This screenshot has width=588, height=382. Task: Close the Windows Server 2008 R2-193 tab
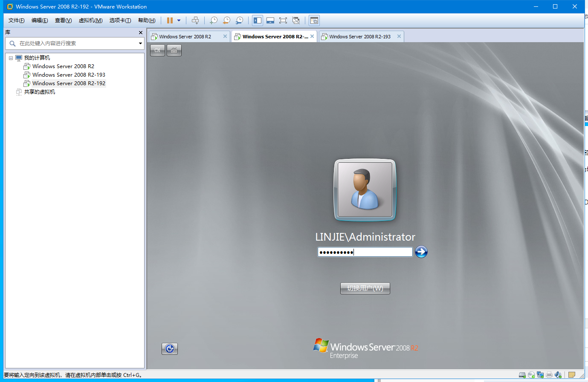[x=399, y=37]
